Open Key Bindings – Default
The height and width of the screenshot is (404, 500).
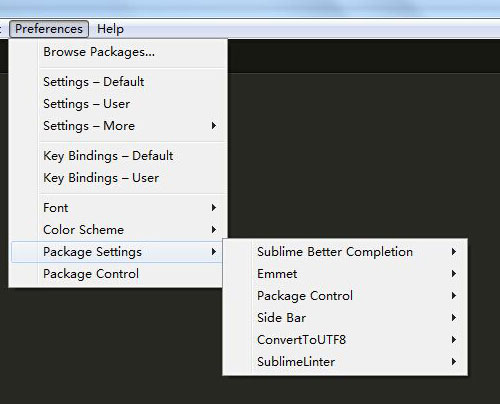click(x=118, y=156)
